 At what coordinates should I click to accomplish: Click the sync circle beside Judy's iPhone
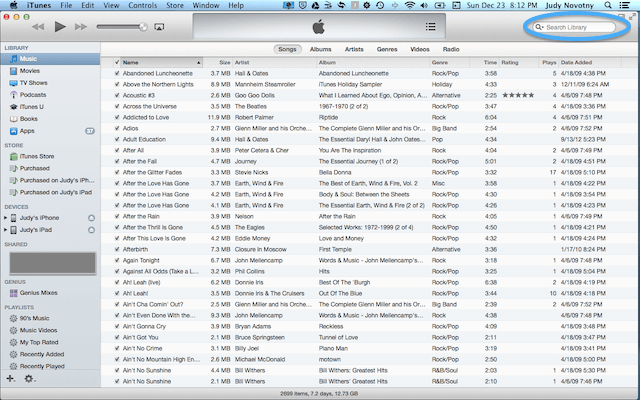[x=91, y=218]
